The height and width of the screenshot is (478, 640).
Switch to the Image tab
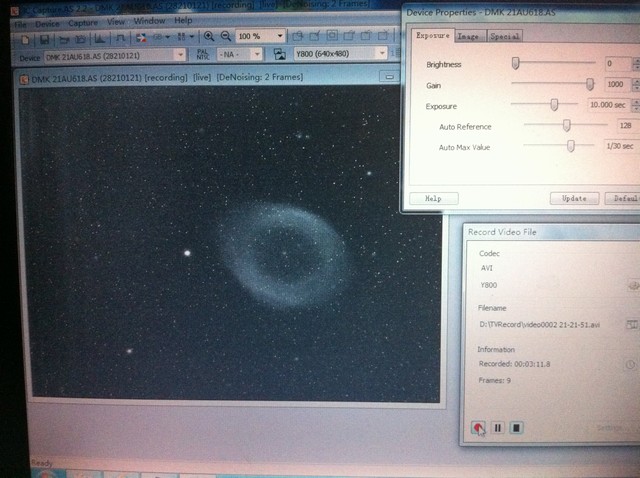point(467,36)
